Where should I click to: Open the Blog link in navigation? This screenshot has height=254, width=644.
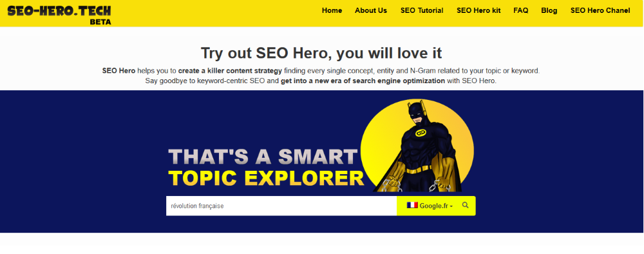click(549, 11)
